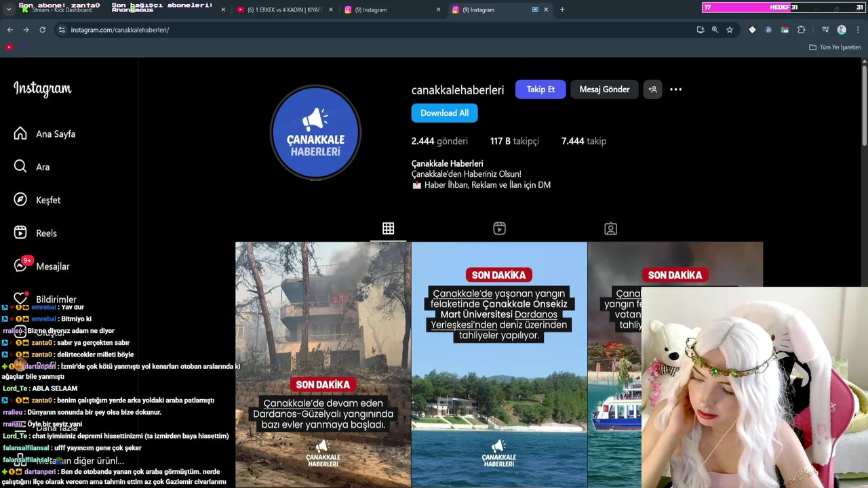Viewport: 868px width, 488px height.
Task: Open the colorful striped extension icon
Action: pyautogui.click(x=785, y=30)
